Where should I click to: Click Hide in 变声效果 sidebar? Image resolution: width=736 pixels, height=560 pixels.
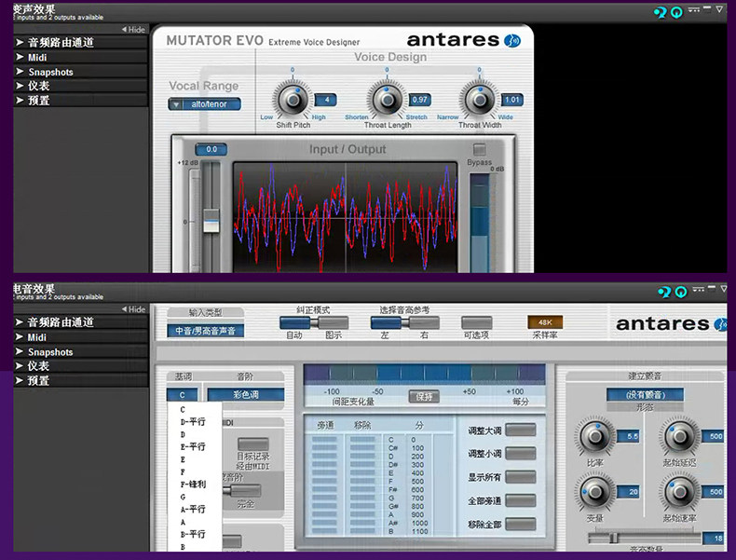[x=134, y=30]
